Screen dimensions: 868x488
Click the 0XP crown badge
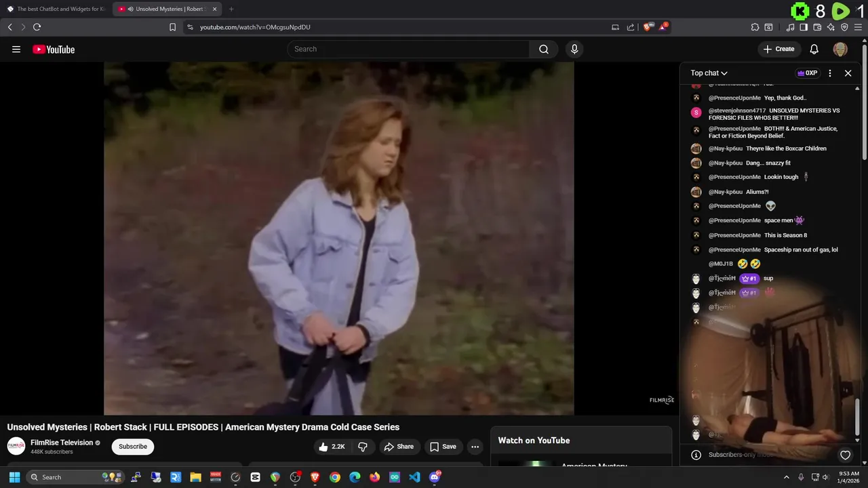point(808,73)
